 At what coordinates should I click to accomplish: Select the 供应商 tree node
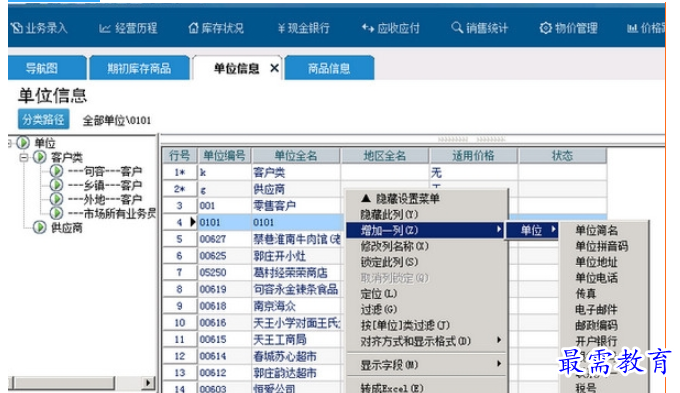67,227
